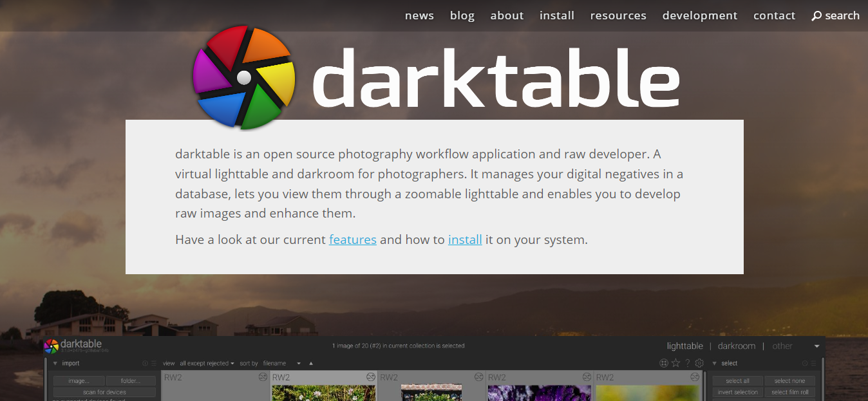Viewport: 868px width, 401px height.
Task: Click the import panel presets menu icon
Action: click(154, 364)
